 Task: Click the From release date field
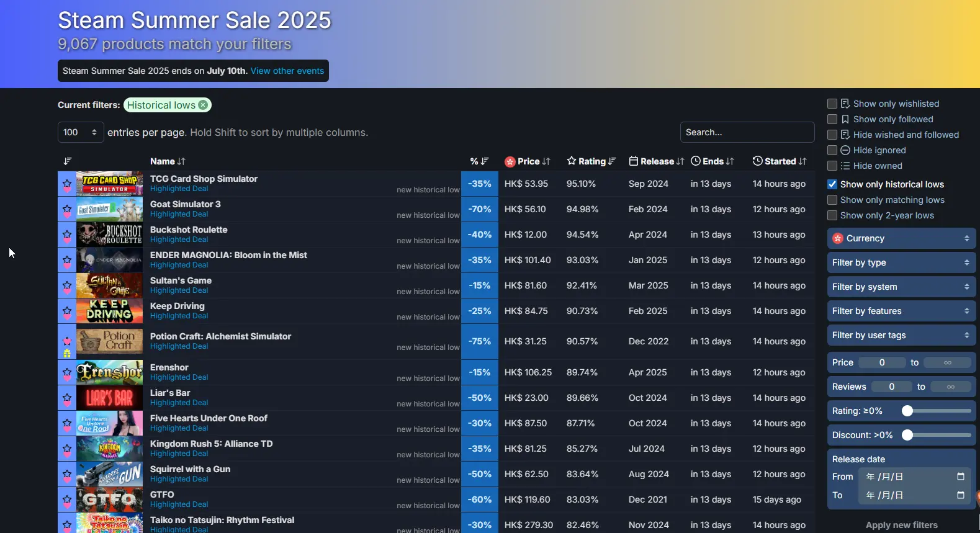click(914, 477)
